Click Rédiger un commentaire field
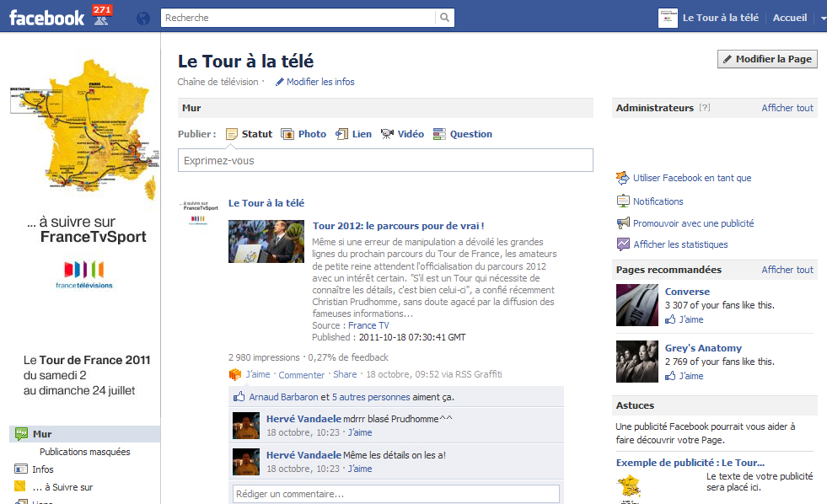 [x=396, y=494]
